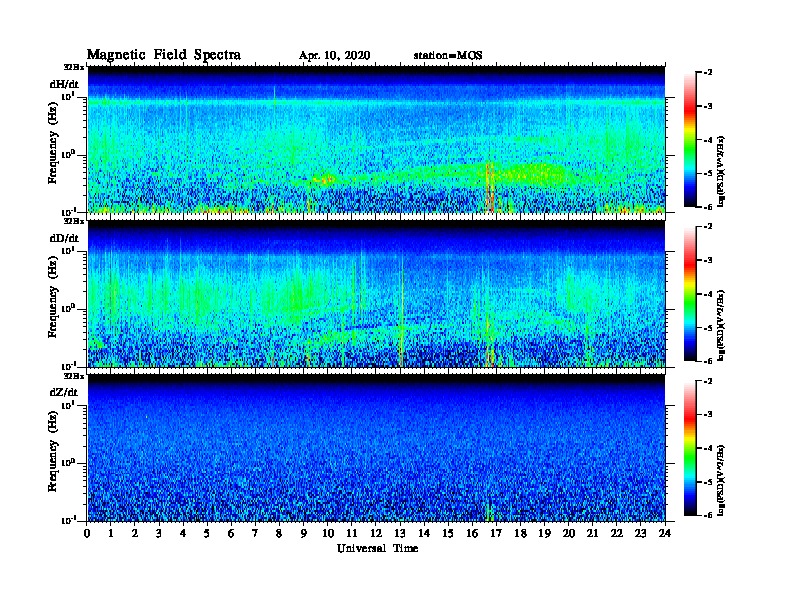Image resolution: width=792 pixels, height=612 pixels.
Task: Click hour tick label "20" on time axis
Action: pyautogui.click(x=569, y=534)
